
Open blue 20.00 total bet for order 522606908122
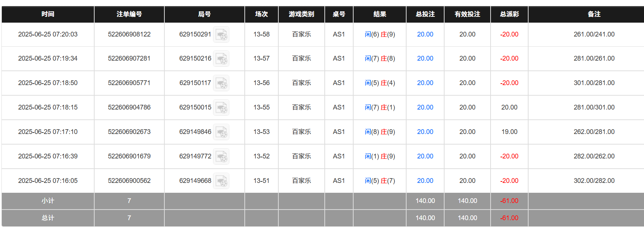point(425,34)
